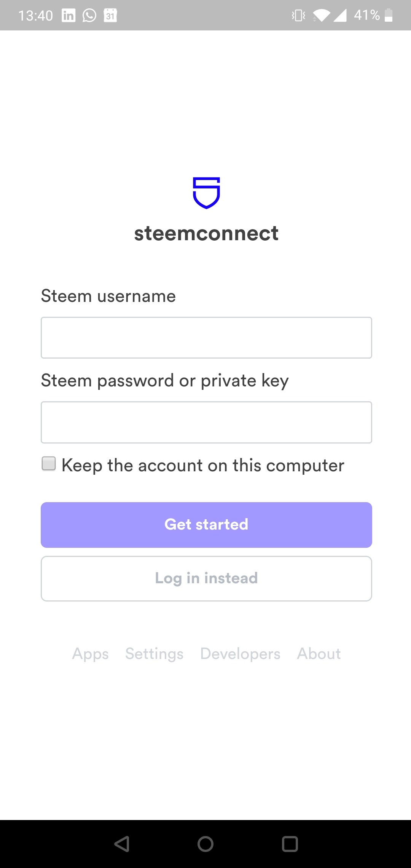Focus the Steem username field
The width and height of the screenshot is (411, 868).
coord(206,338)
